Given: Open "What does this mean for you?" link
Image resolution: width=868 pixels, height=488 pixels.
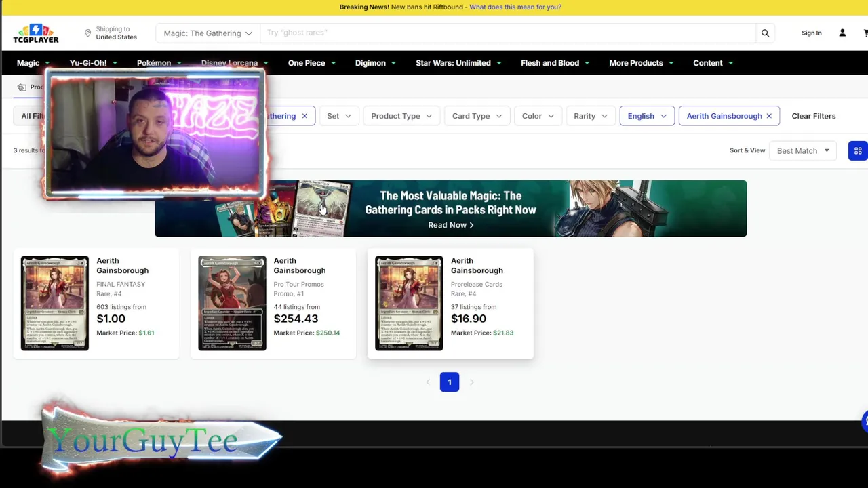Looking at the screenshot, I should click(x=515, y=7).
